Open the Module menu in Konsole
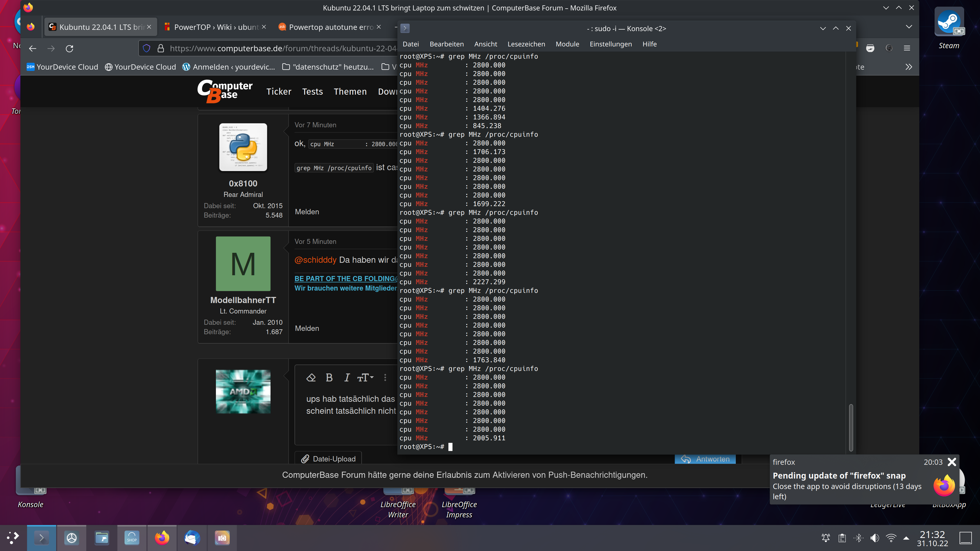This screenshot has height=551, width=980. 567,44
